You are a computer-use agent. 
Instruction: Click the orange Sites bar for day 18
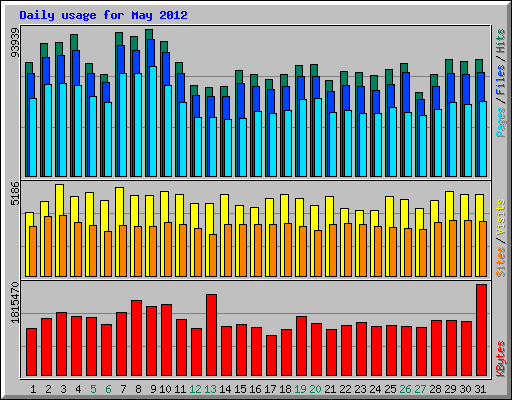coord(288,250)
